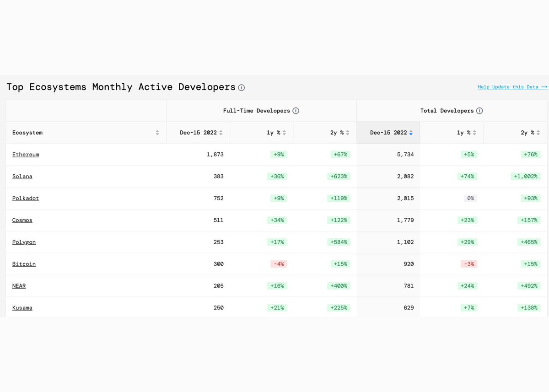
Task: Click Bitcoin full-time 1y badge -4%
Action: pyautogui.click(x=279, y=264)
